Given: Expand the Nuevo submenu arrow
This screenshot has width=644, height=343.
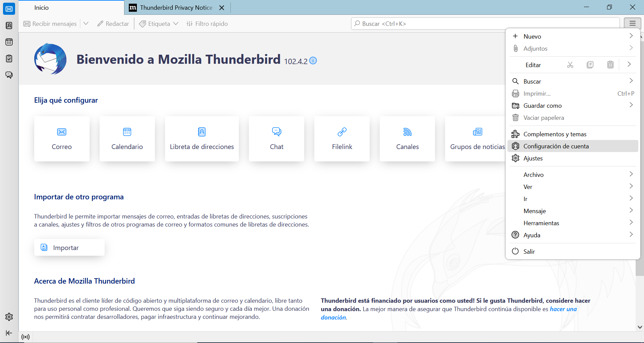Looking at the screenshot, I should pos(631,36).
